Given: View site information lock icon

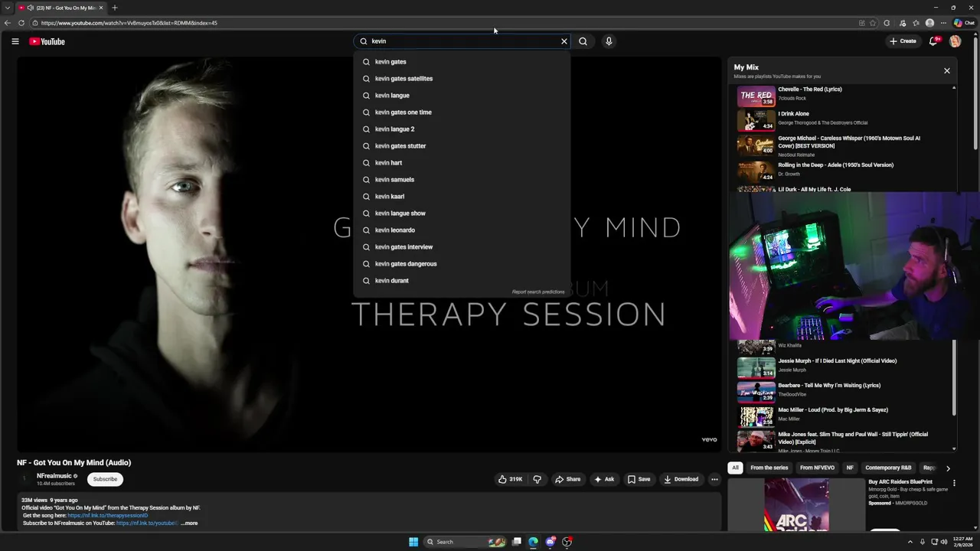Looking at the screenshot, I should [34, 23].
